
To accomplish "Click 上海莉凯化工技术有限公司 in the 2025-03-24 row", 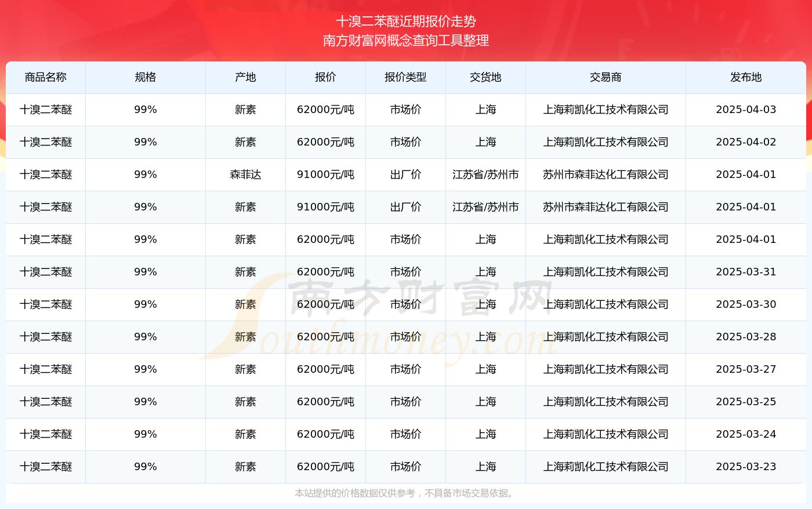I will [606, 434].
